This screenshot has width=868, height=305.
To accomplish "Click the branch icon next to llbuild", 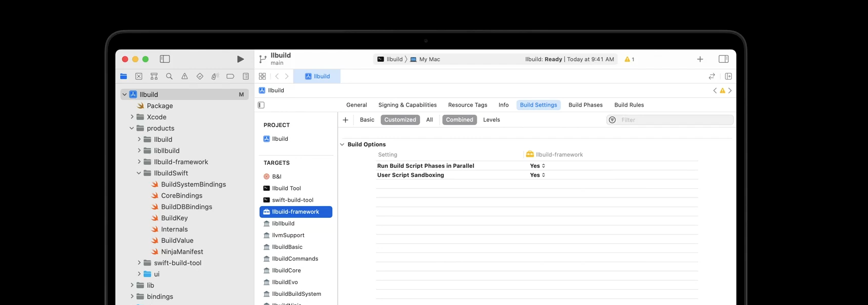I will coord(262,59).
